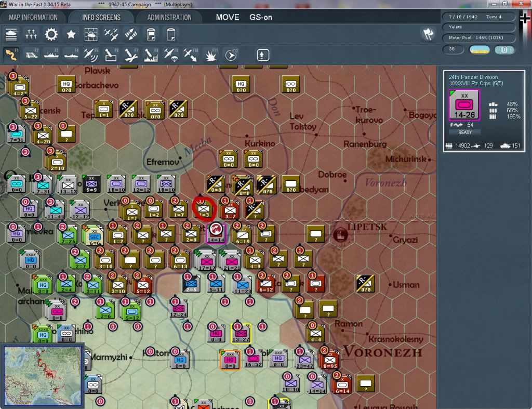Click the XXXXVIII Pz Crps link
This screenshot has height=409, width=532.
[476, 84]
